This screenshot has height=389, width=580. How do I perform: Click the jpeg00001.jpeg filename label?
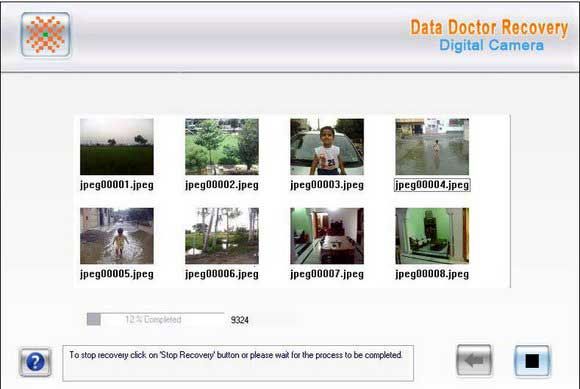click(x=117, y=185)
